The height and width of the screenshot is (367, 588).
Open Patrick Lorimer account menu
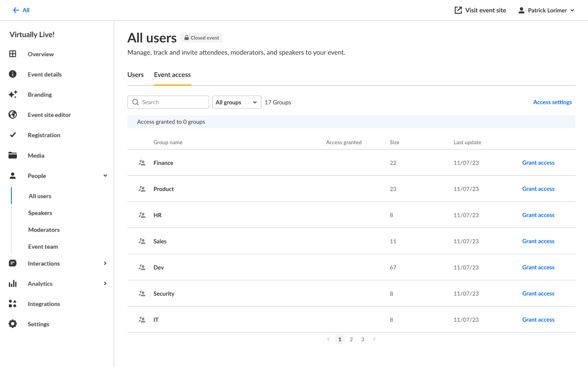(546, 10)
